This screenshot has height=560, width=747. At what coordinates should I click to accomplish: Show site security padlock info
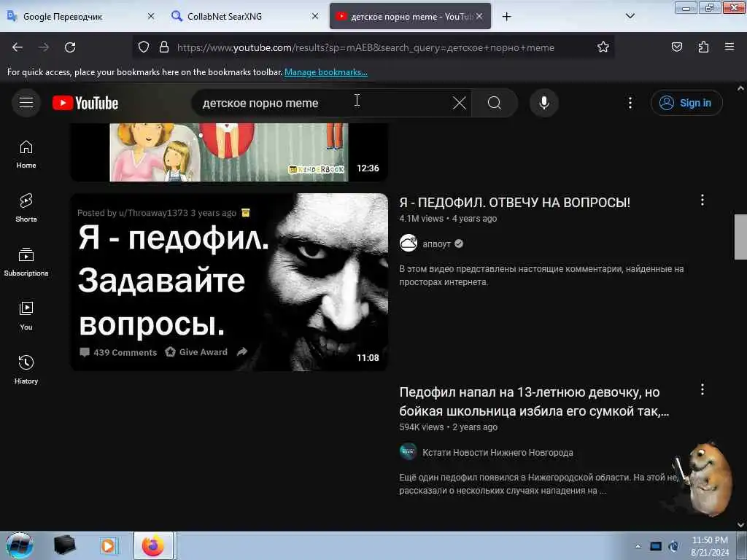164,47
